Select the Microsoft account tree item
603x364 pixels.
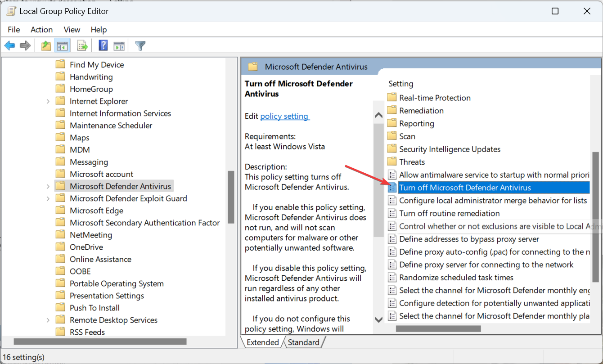click(x=101, y=174)
